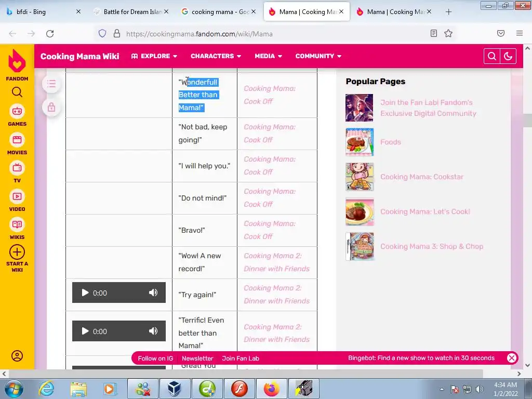532x399 pixels.
Task: Open Firefox from the taskbar
Action: (x=272, y=389)
